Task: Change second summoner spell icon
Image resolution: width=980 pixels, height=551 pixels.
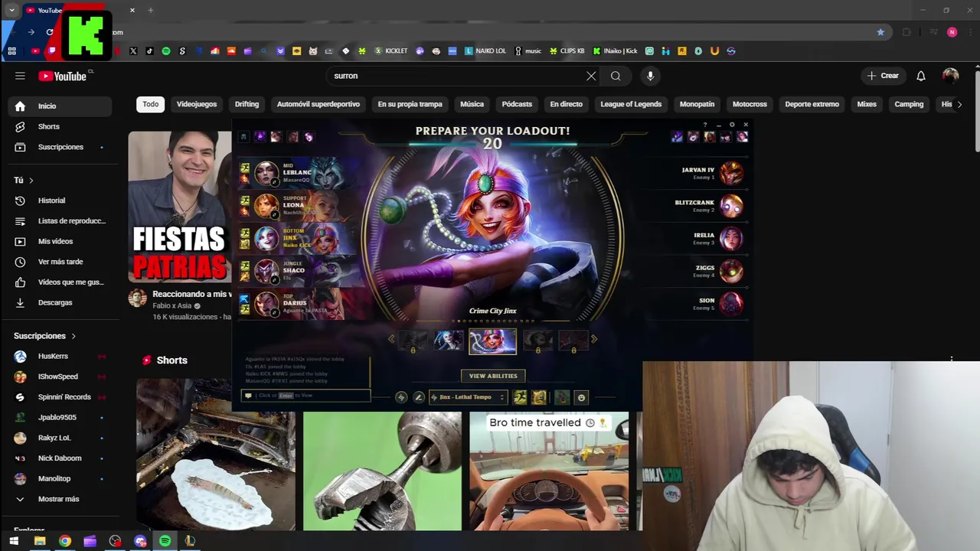Action: coord(539,397)
